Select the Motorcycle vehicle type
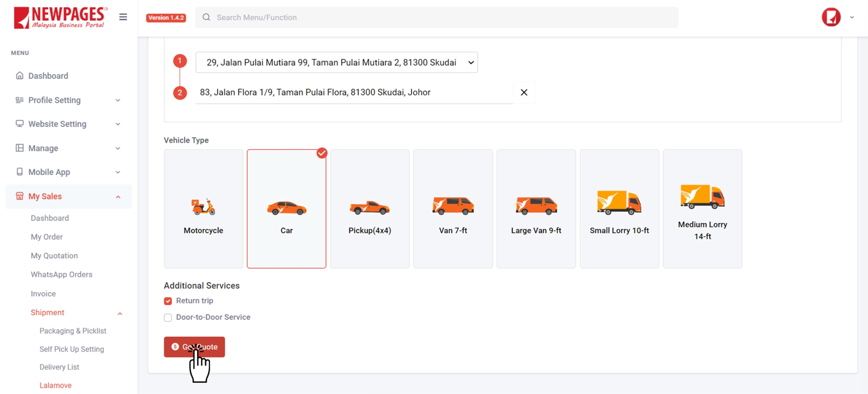 pos(203,209)
